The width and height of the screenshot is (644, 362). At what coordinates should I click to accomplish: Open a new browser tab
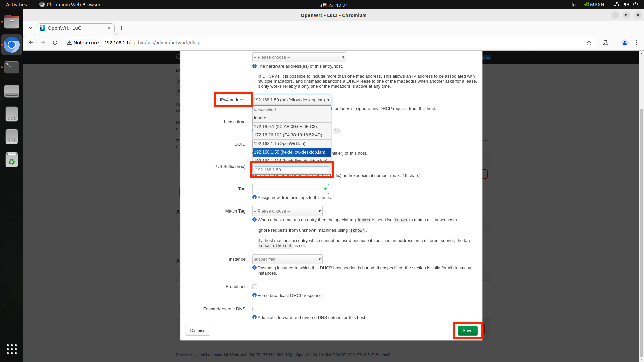coord(121,28)
